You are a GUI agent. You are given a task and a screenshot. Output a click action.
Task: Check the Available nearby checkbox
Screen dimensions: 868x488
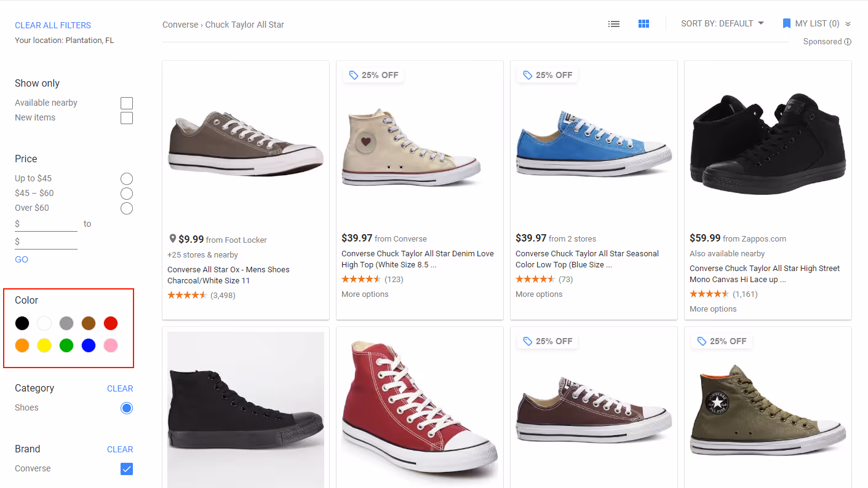(x=127, y=103)
